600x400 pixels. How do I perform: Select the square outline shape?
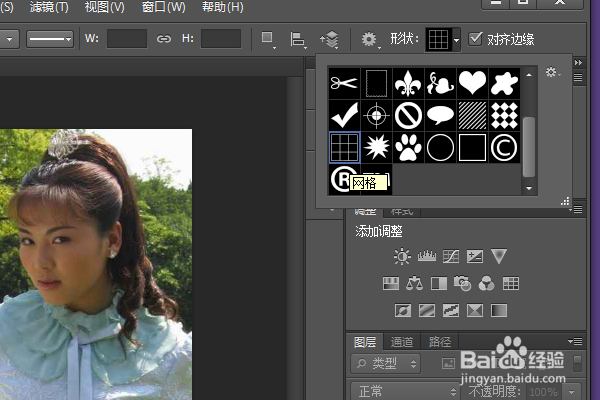click(472, 147)
